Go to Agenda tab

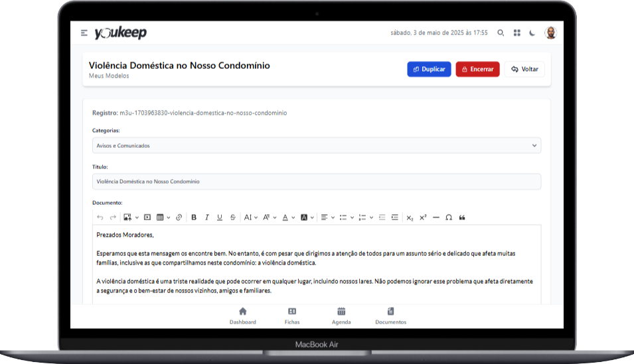click(x=341, y=316)
